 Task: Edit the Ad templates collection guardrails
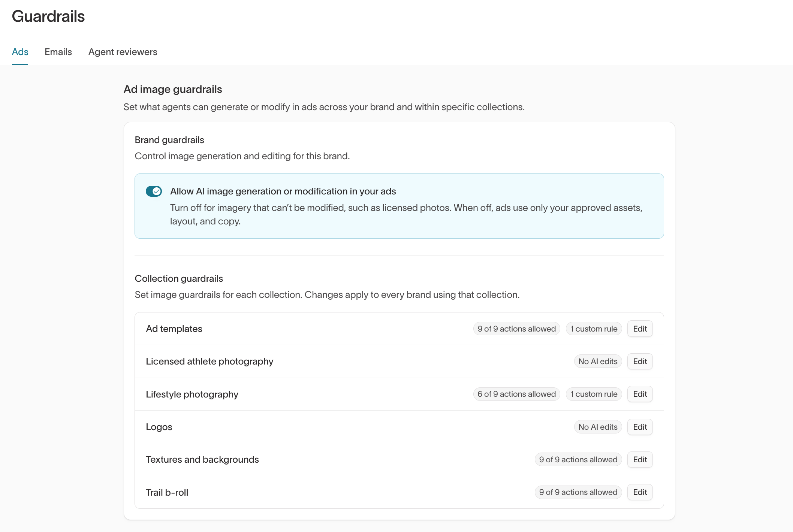(640, 329)
